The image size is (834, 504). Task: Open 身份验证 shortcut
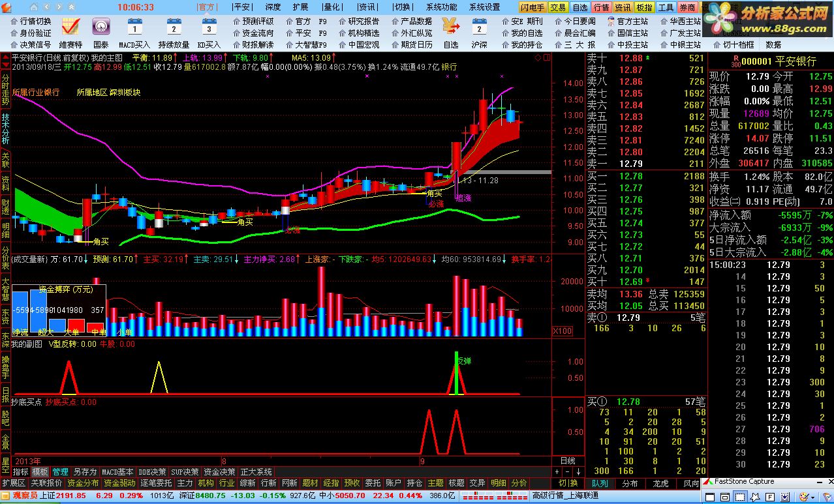(30, 33)
